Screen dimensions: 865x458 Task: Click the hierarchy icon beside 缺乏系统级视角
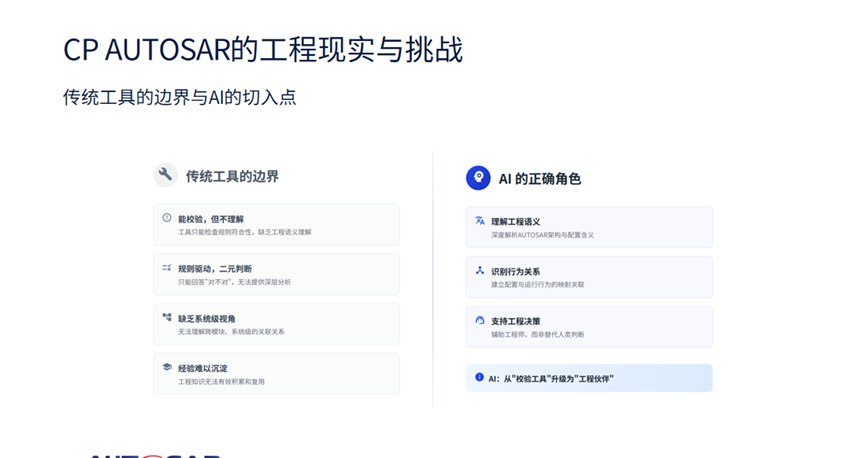click(x=167, y=318)
